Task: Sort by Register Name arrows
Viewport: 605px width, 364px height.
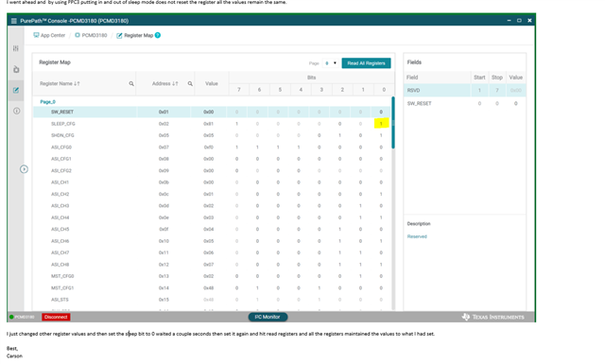Action: pyautogui.click(x=77, y=84)
